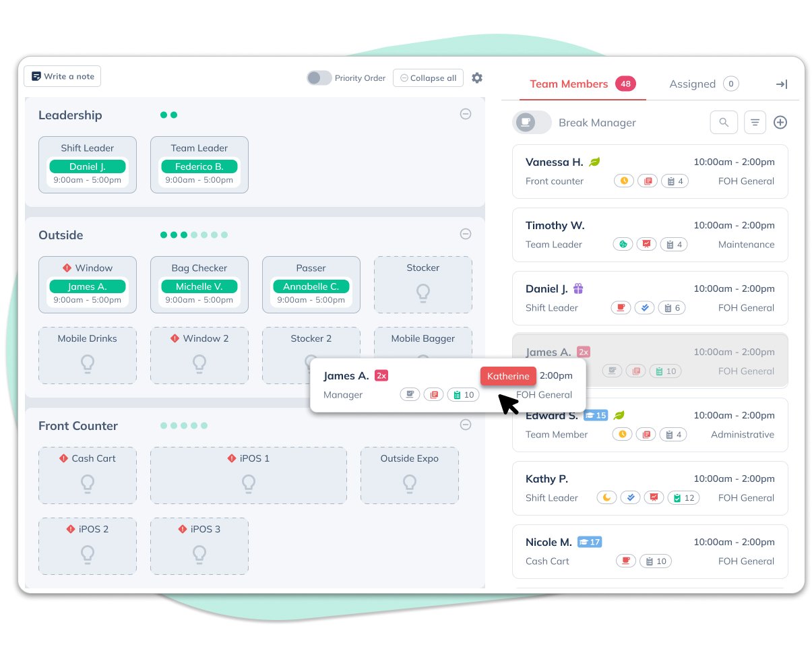
Task: Open the schedule settings gear
Action: point(477,78)
